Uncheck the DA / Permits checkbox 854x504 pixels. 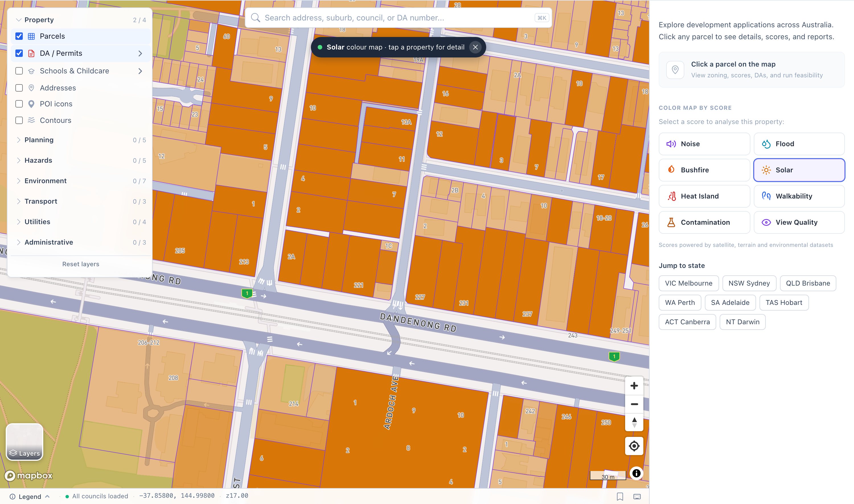pos(19,53)
